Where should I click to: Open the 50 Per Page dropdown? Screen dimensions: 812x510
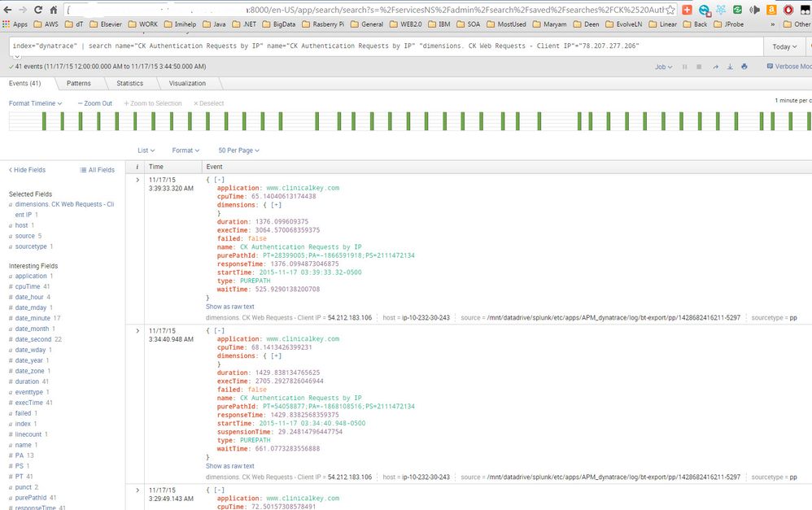[239, 150]
